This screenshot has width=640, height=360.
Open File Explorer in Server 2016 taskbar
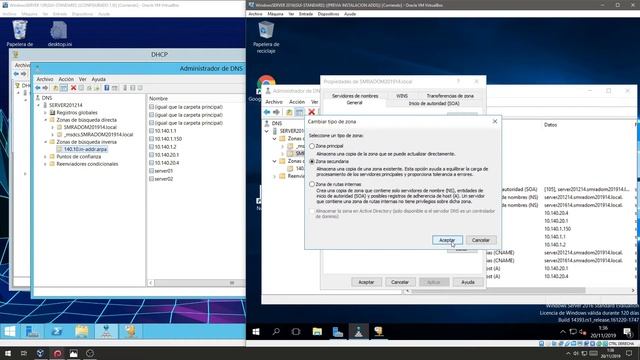tap(317, 331)
